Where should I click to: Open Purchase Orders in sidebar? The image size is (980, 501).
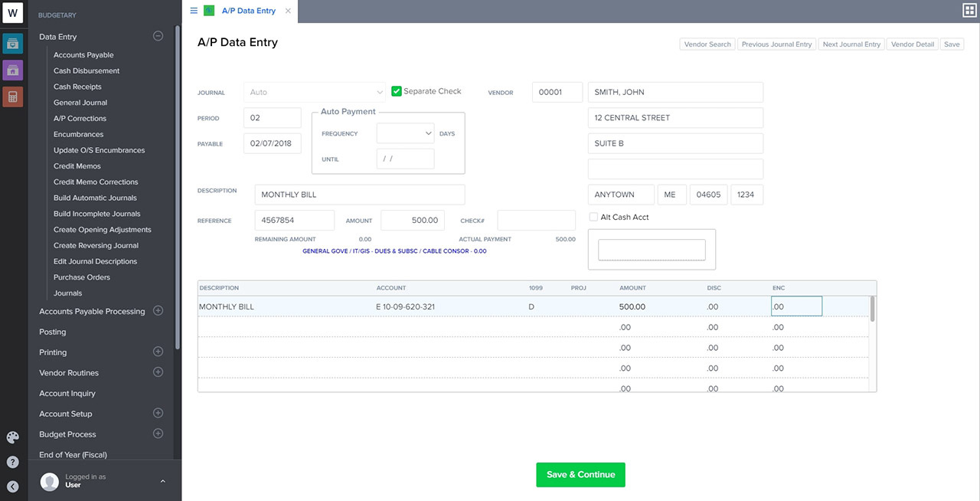click(82, 277)
